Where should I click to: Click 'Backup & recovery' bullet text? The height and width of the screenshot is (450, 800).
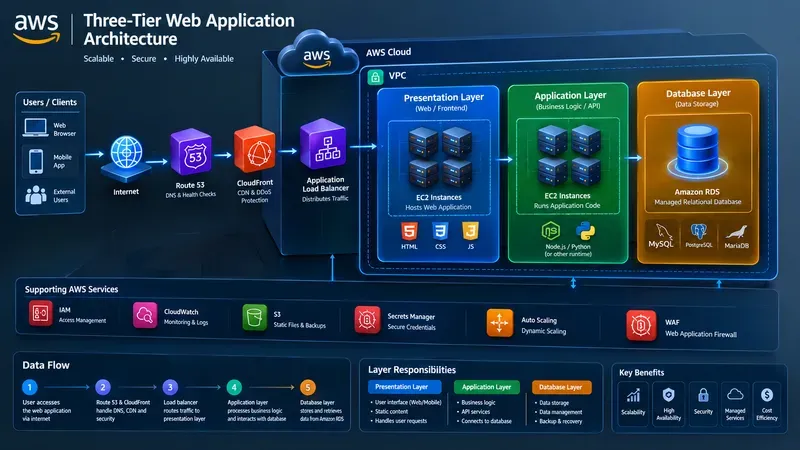click(561, 421)
